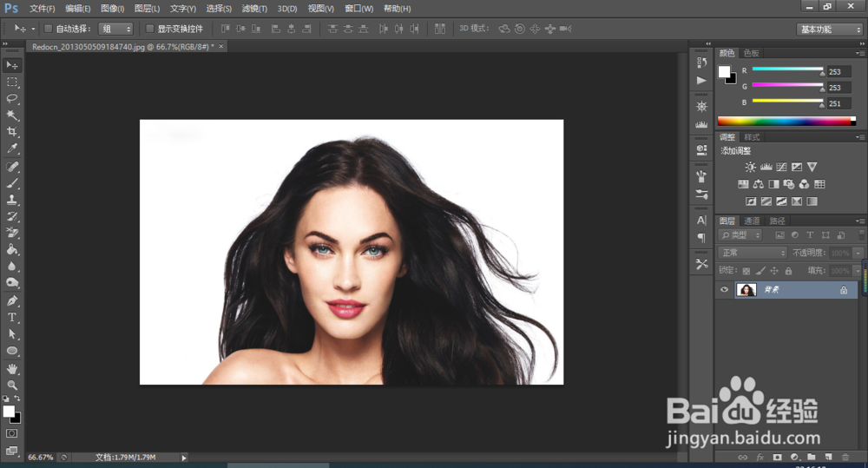This screenshot has width=868, height=468.
Task: Open the 类型 layer filter dropdown
Action: pos(740,234)
